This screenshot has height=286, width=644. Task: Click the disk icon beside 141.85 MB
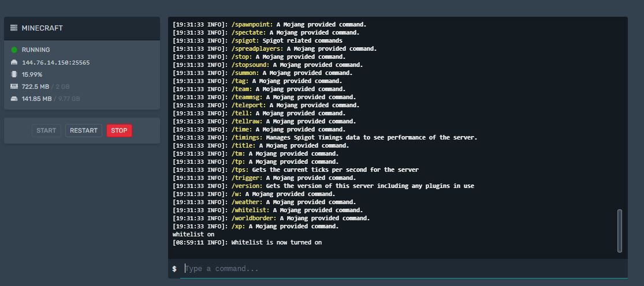[14, 99]
